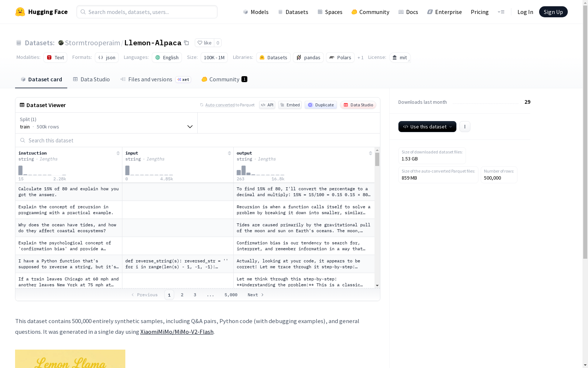Screen dimensions: 588x368
Task: Click the 100K - 1M size tag
Action: tap(214, 57)
